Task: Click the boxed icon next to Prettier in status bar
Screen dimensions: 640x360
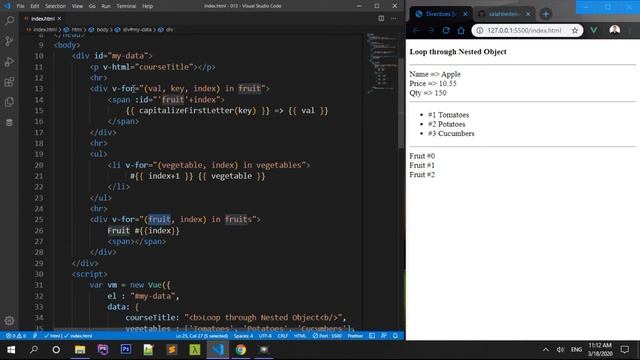Action: tap(372, 336)
